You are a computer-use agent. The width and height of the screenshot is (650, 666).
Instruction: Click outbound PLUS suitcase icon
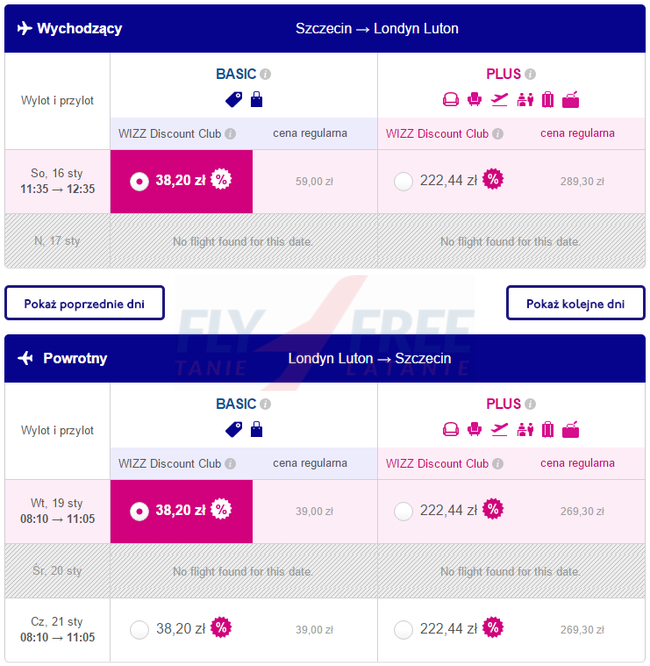pos(547,99)
